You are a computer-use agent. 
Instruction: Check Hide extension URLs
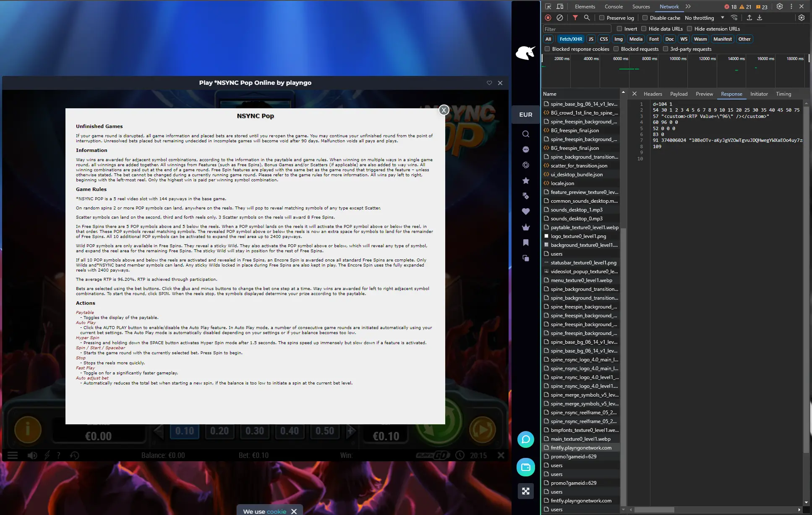click(x=689, y=29)
